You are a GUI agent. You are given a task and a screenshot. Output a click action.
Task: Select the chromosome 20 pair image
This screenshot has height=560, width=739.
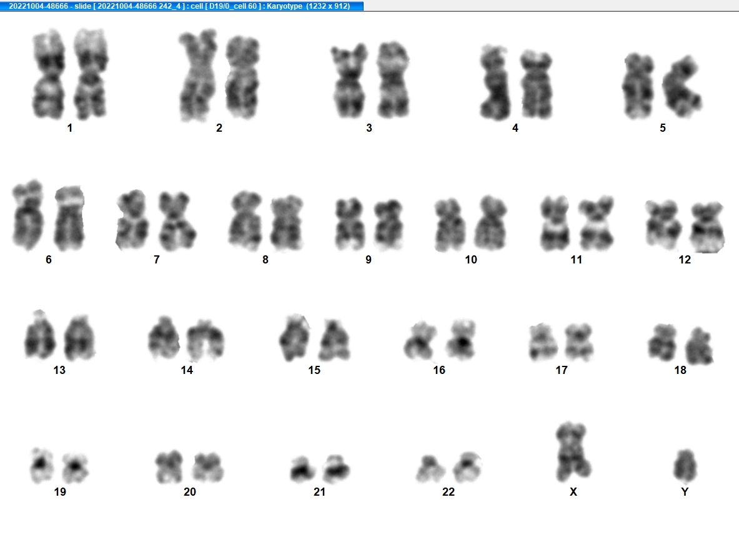click(189, 467)
